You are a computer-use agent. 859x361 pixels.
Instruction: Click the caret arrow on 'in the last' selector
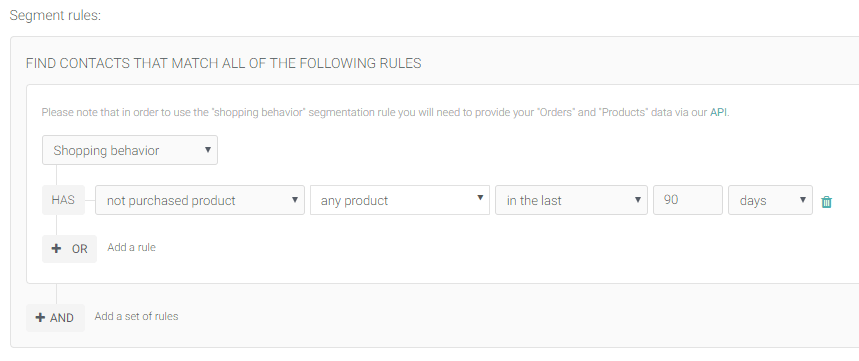coord(638,199)
